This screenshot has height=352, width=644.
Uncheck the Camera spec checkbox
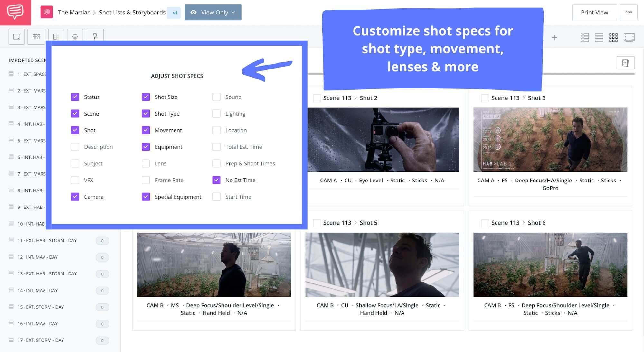pos(75,197)
